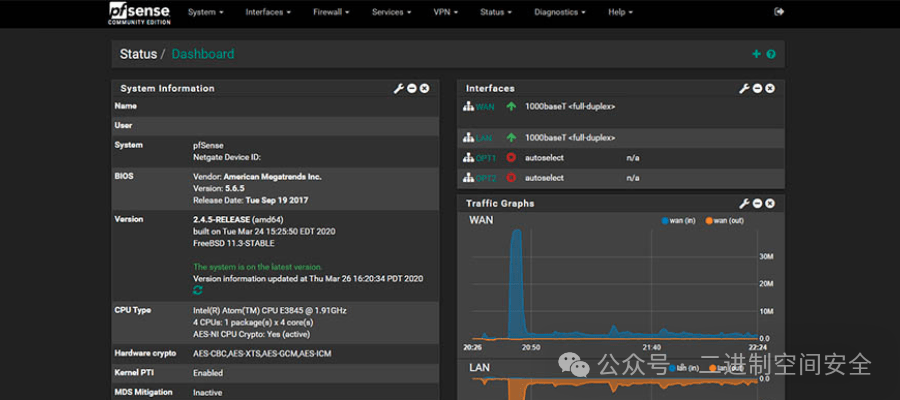
Task: Click the green plus add widget icon
Action: (x=756, y=54)
